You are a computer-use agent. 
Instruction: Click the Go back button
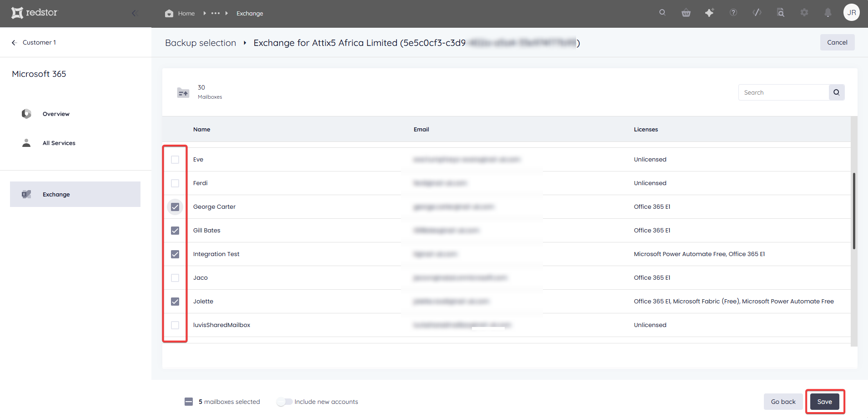point(783,402)
